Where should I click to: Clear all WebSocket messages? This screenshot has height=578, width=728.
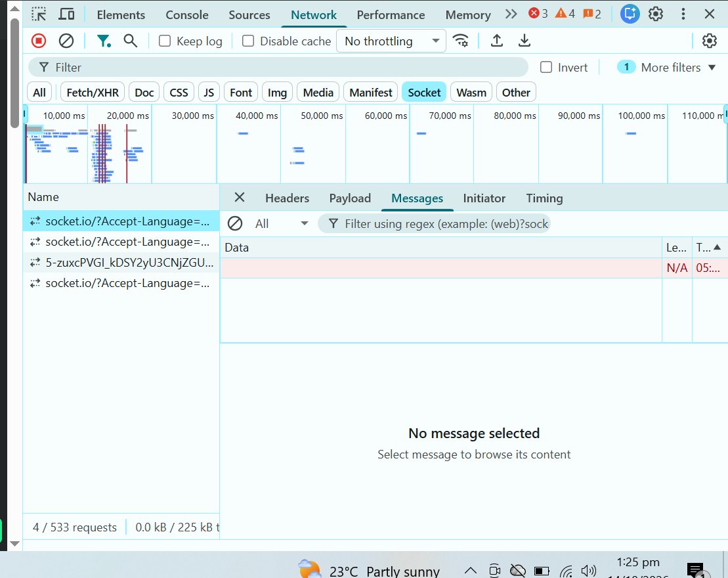pos(235,224)
